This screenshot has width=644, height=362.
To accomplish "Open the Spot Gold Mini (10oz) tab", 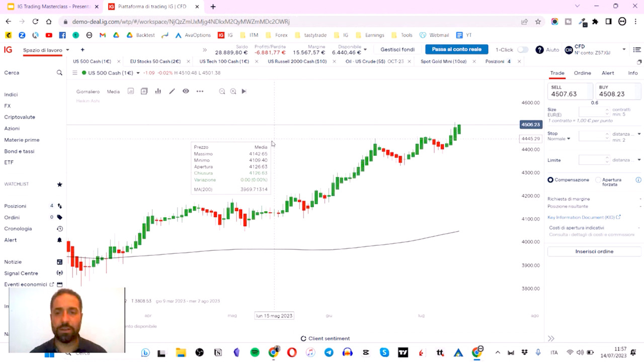I will (x=443, y=61).
